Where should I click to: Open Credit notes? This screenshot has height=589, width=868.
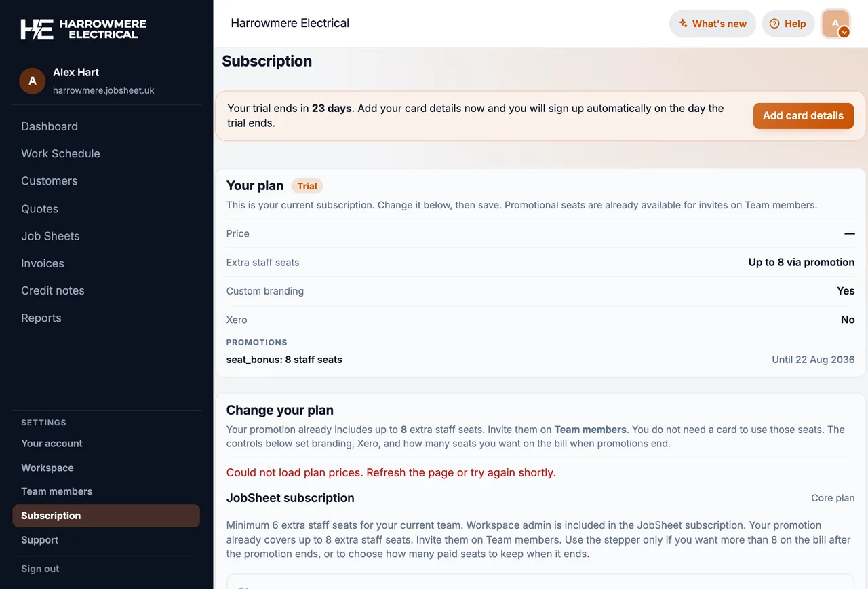coord(53,290)
